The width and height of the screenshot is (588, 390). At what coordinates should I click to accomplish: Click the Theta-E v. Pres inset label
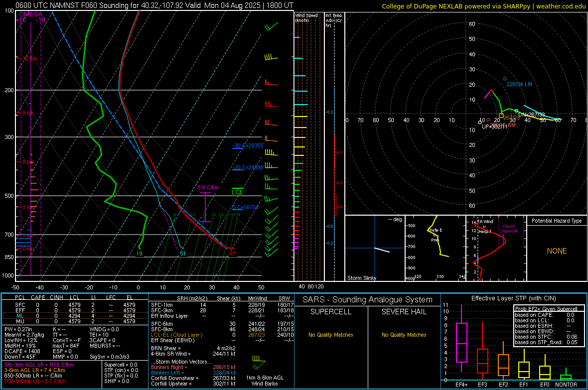435,235
